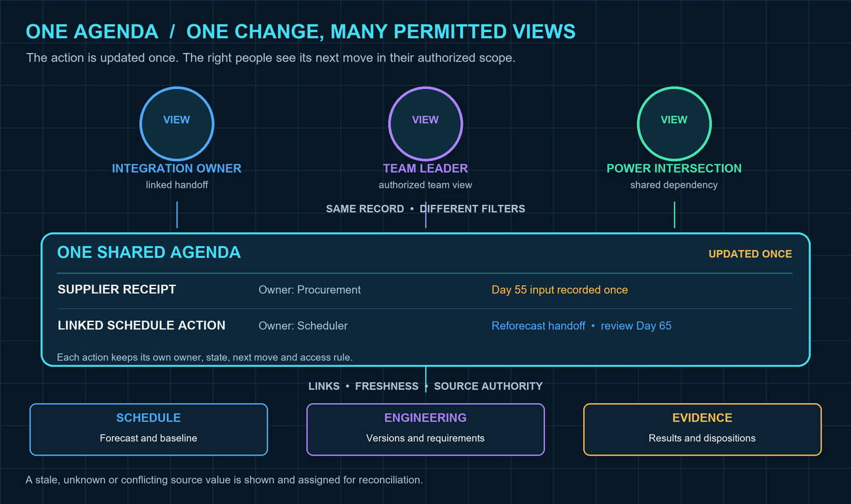Click the UPDATED ONCE status label
This screenshot has width=851, height=504.
[x=750, y=254]
